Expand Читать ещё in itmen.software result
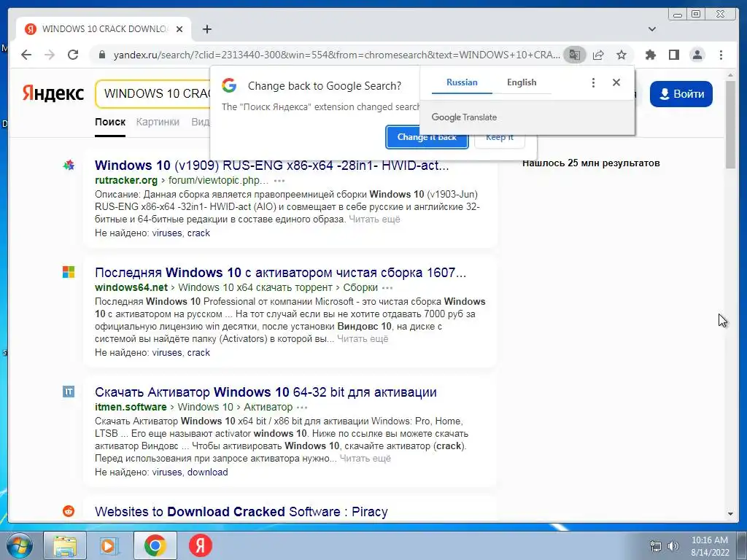The image size is (747, 560). [x=365, y=459]
